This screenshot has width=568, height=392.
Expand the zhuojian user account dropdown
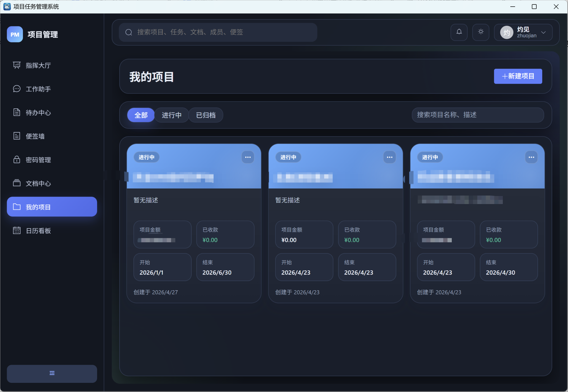click(x=523, y=32)
